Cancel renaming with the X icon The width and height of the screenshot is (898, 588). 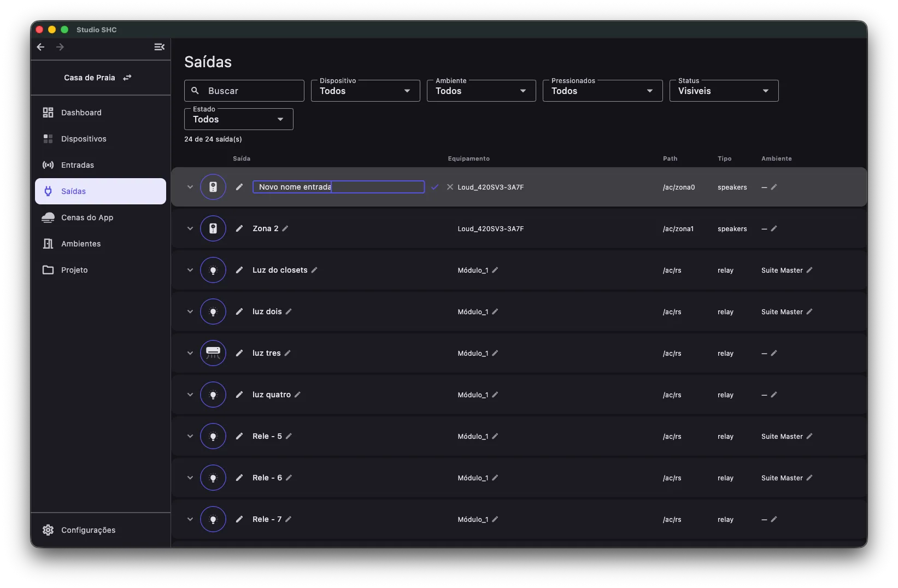450,187
